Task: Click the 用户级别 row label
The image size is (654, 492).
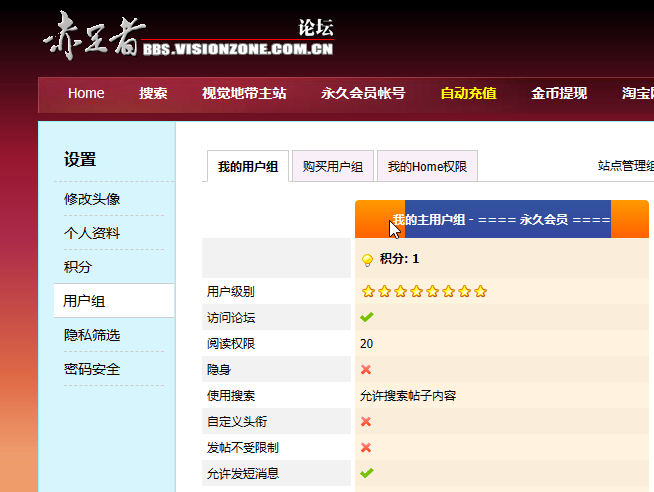Action: click(x=231, y=291)
